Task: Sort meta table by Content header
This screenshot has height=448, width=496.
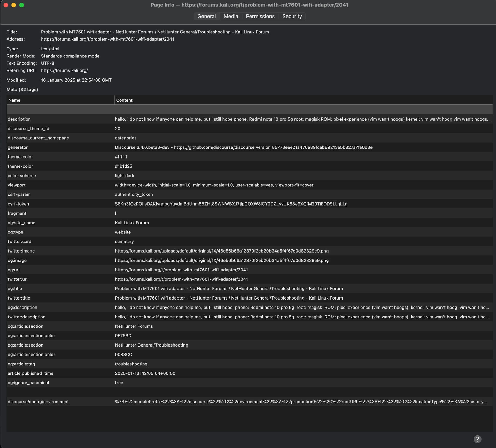Action: tap(304, 100)
